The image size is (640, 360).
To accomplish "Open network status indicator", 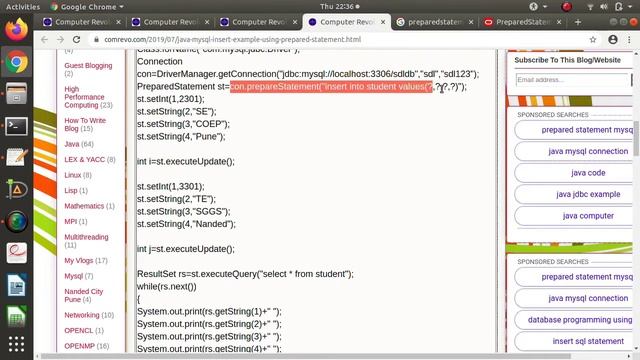I will click(x=590, y=7).
